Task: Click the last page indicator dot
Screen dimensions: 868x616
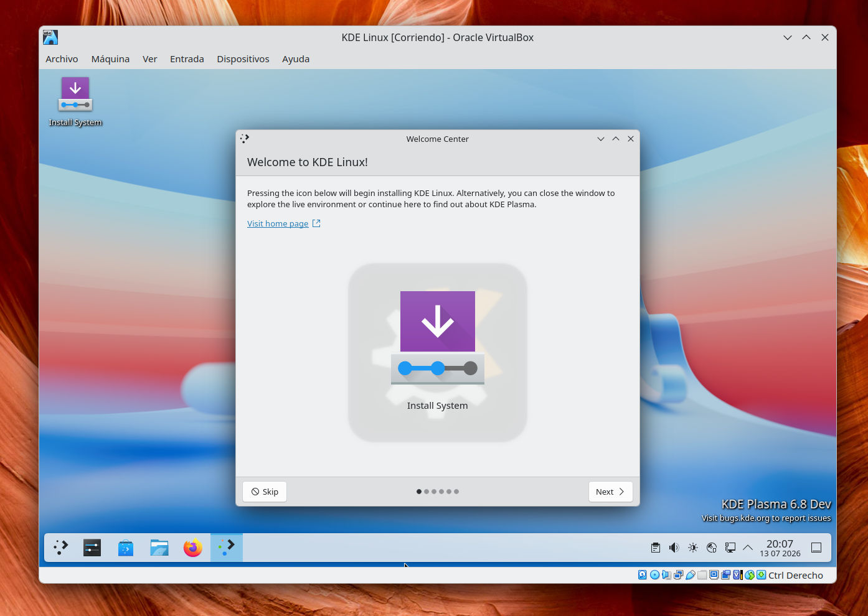Action: (456, 492)
